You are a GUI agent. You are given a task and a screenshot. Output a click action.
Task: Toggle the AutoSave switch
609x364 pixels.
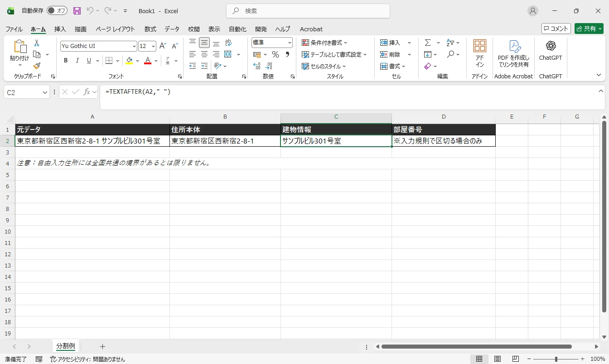[x=57, y=11]
